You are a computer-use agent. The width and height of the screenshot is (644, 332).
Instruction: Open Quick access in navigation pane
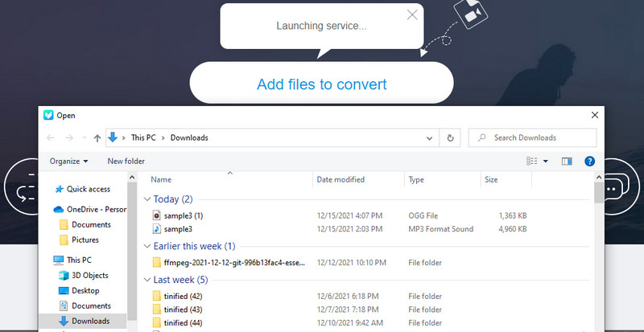tap(88, 189)
